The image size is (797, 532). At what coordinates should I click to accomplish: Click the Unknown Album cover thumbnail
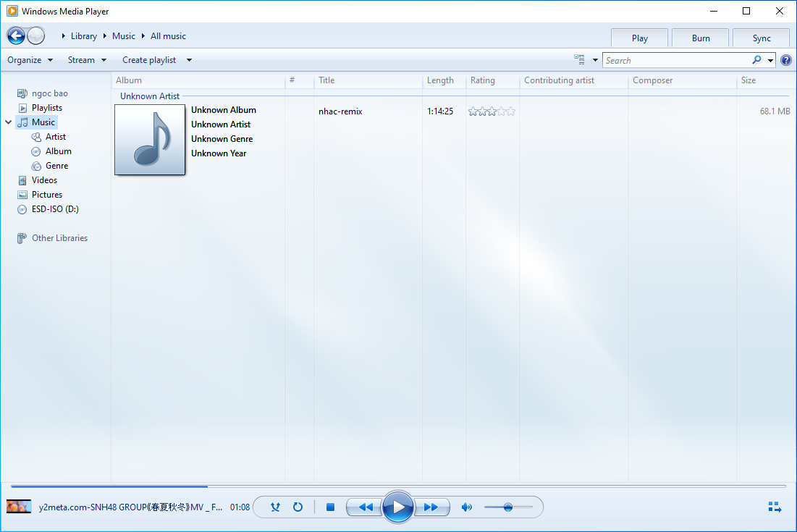150,140
